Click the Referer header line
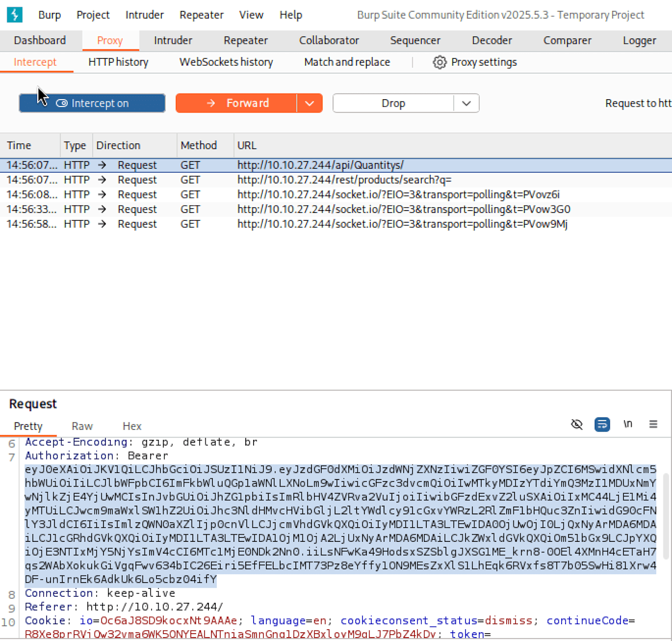The image size is (672, 641). pyautogui.click(x=124, y=607)
